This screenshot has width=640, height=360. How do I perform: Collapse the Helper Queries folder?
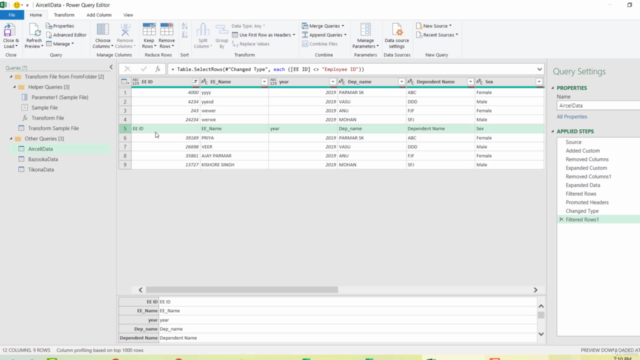pyautogui.click(x=15, y=87)
